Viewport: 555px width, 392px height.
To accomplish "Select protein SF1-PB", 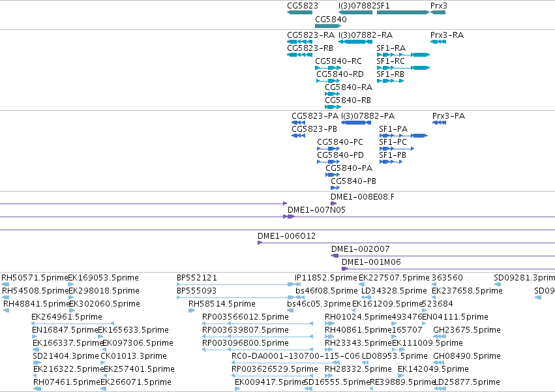I will point(393,155).
